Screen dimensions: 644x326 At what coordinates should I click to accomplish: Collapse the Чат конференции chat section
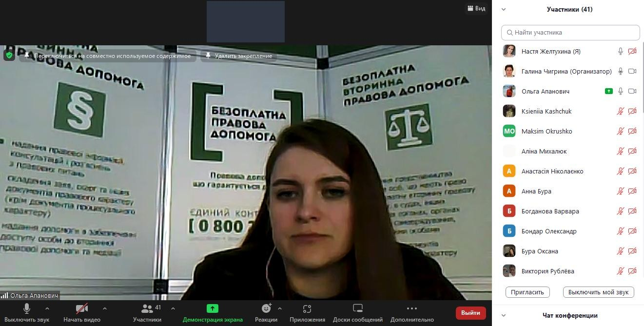coord(504,315)
